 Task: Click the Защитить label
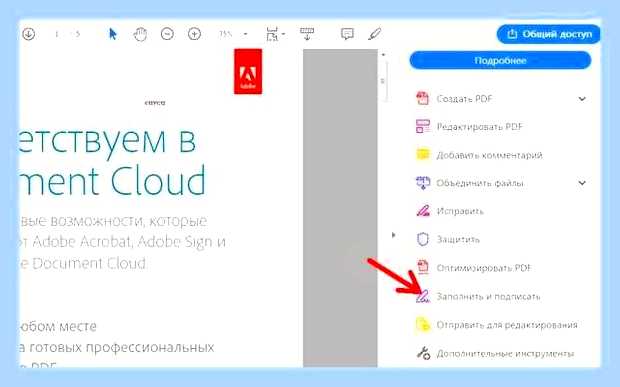coord(458,239)
